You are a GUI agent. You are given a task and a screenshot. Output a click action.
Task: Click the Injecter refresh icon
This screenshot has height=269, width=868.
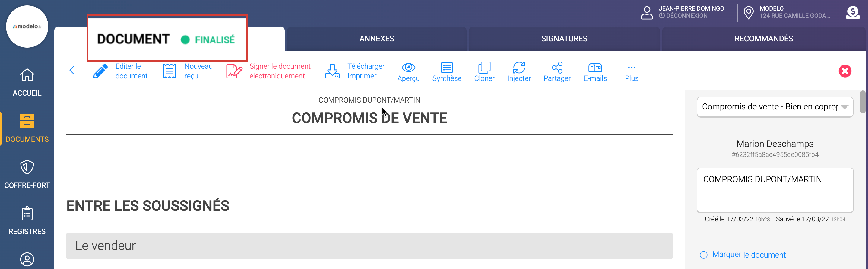[x=518, y=68]
